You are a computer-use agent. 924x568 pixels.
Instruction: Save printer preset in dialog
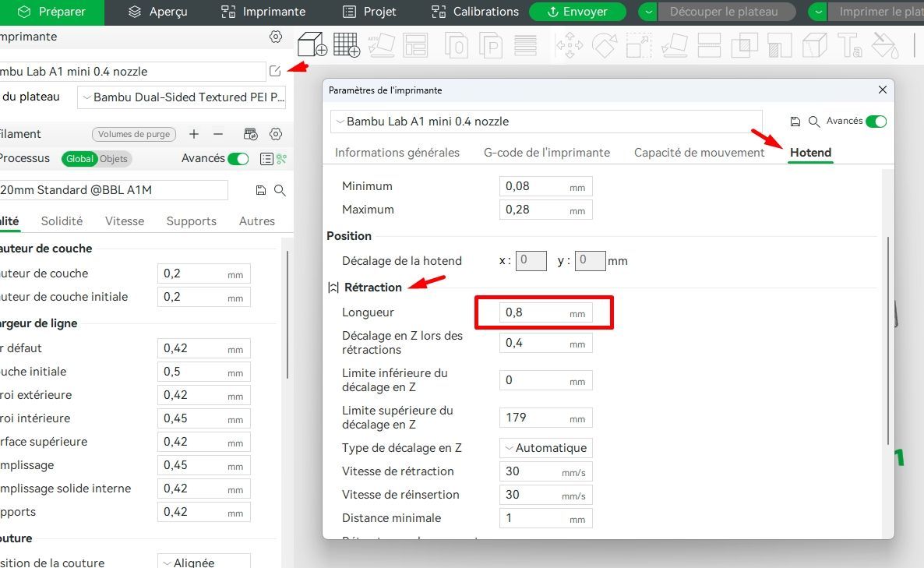tap(795, 122)
